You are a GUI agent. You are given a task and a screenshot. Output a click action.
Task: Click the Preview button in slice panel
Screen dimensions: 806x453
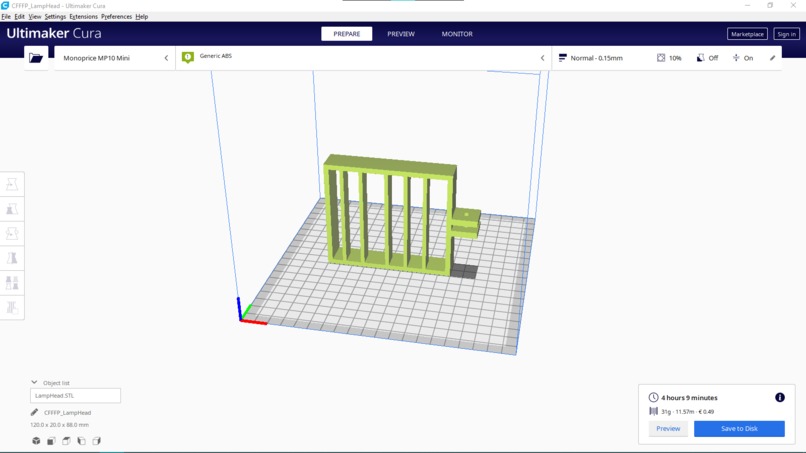[668, 428]
